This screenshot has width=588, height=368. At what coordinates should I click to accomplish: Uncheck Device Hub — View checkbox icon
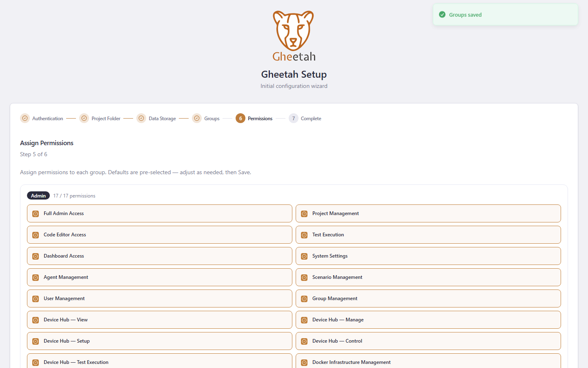point(36,320)
